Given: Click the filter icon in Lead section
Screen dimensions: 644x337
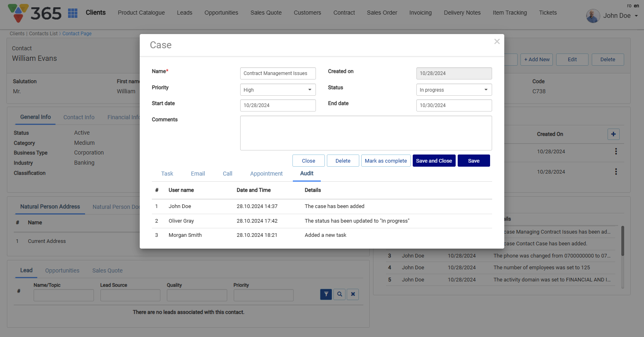Looking at the screenshot, I should tap(326, 294).
